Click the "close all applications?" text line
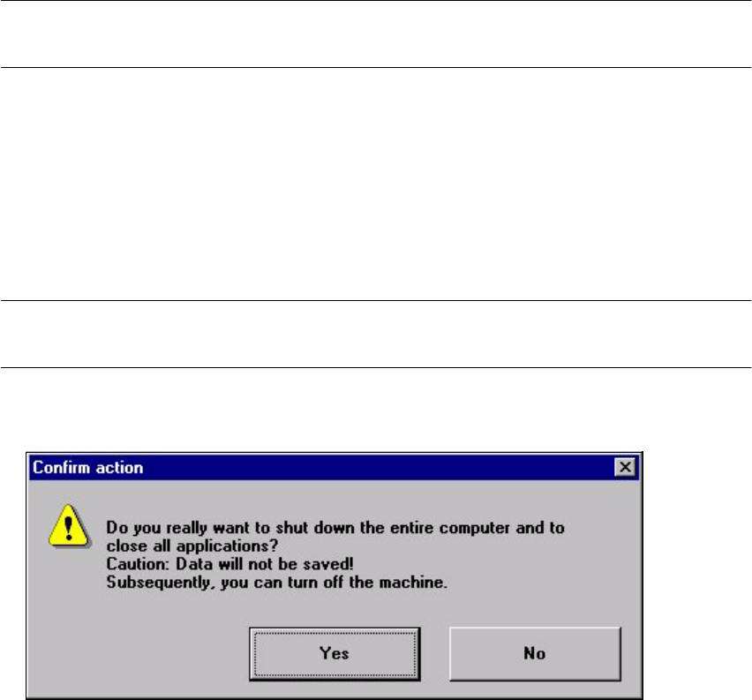The height and width of the screenshot is (700, 752). tap(192, 546)
